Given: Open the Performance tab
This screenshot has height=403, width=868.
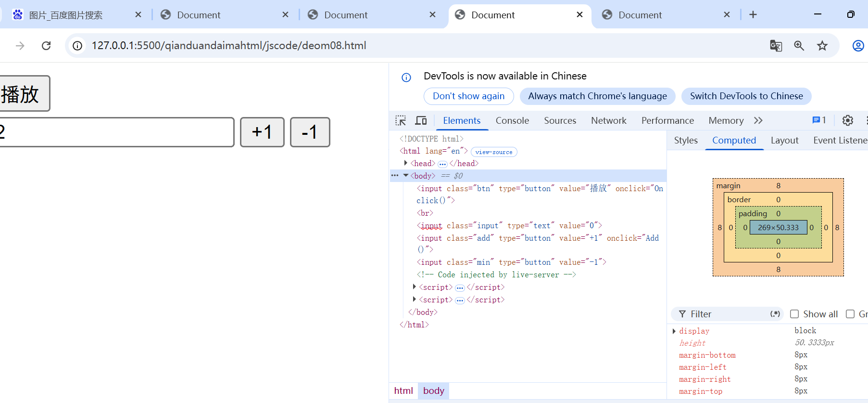Looking at the screenshot, I should [x=667, y=120].
